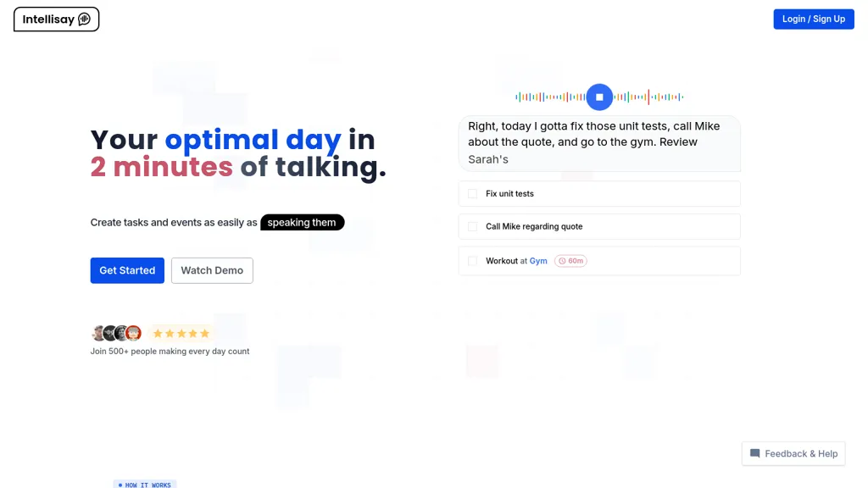Click the voice transcript text box

coord(599,143)
